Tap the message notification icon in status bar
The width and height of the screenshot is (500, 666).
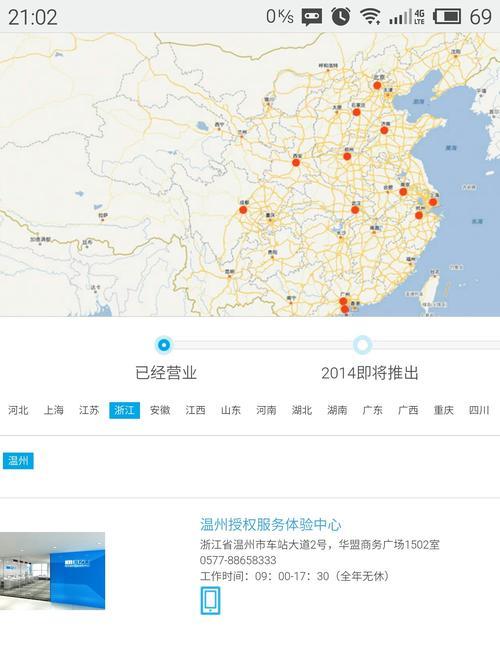tap(312, 17)
